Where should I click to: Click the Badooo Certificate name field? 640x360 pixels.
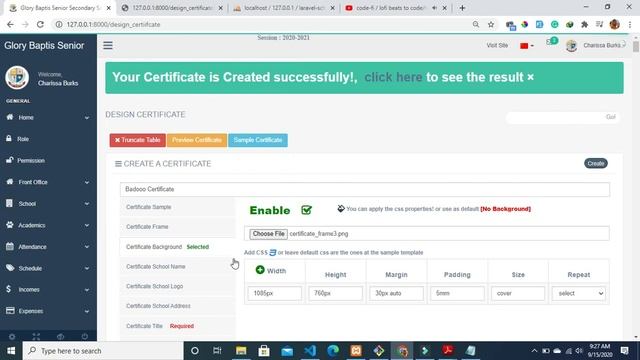[365, 189]
